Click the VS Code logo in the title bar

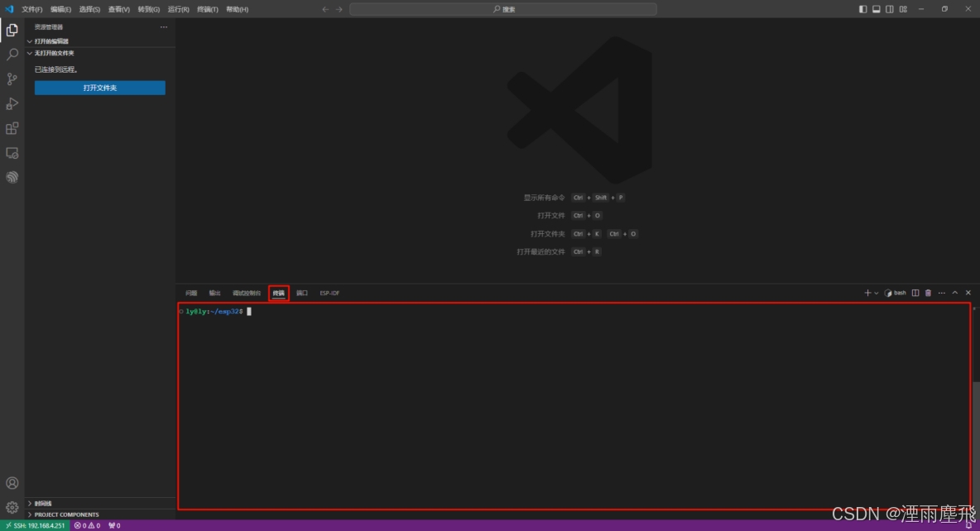9,9
